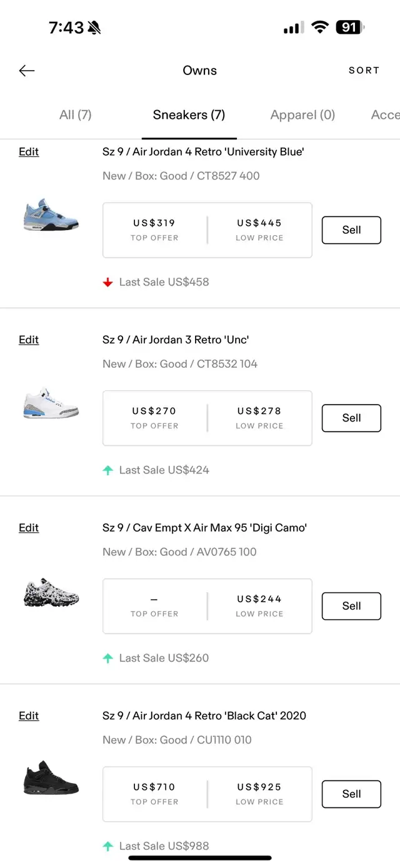Sell the Air Jordan 4 Black Cat 2020
This screenshot has height=868, width=400.
coord(351,794)
